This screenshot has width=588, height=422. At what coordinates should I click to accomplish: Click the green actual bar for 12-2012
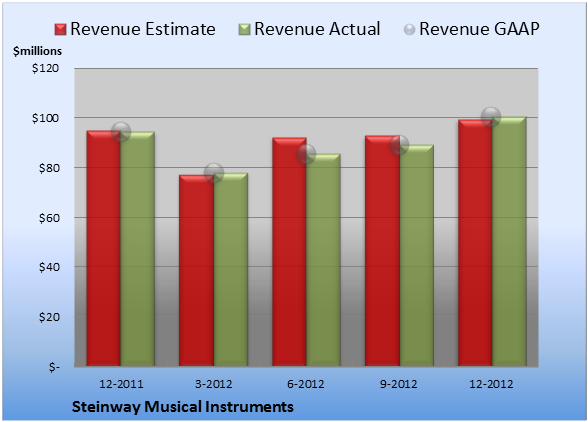509,241
